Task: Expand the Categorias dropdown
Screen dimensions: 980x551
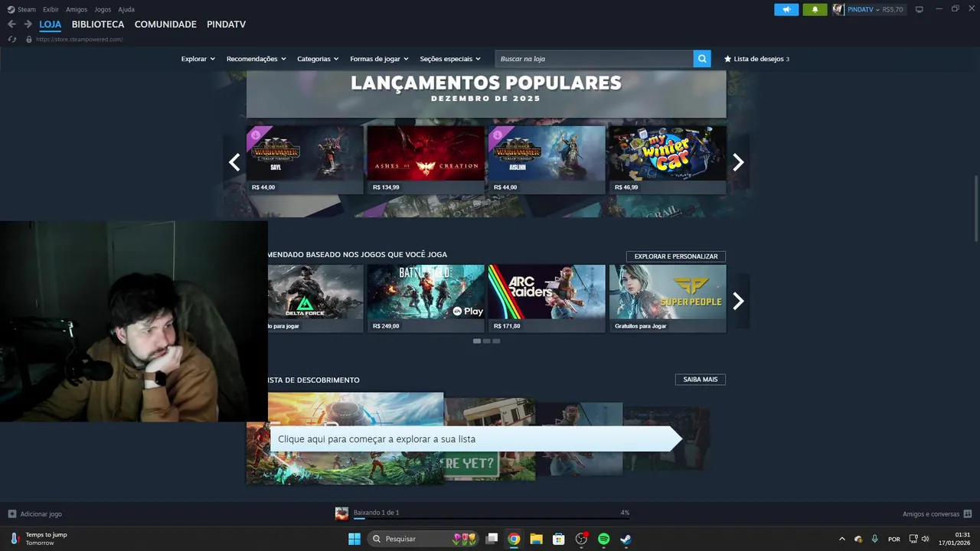Action: [318, 59]
